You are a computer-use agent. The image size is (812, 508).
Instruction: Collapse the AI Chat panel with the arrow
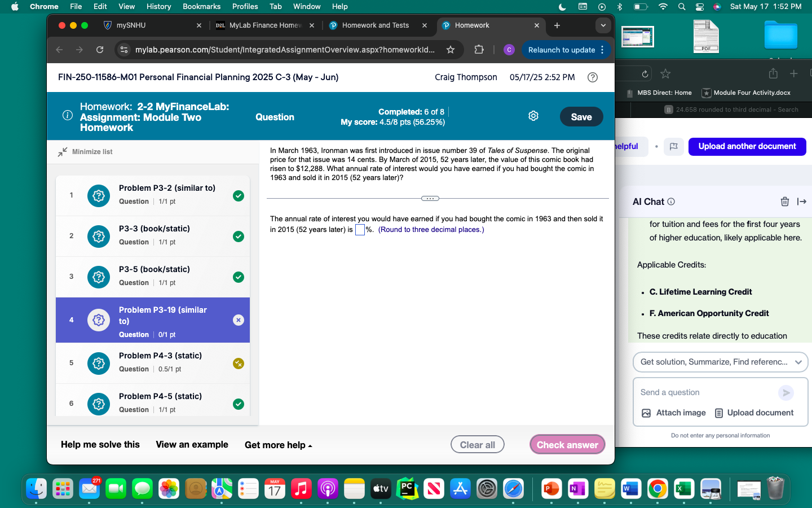(x=802, y=202)
